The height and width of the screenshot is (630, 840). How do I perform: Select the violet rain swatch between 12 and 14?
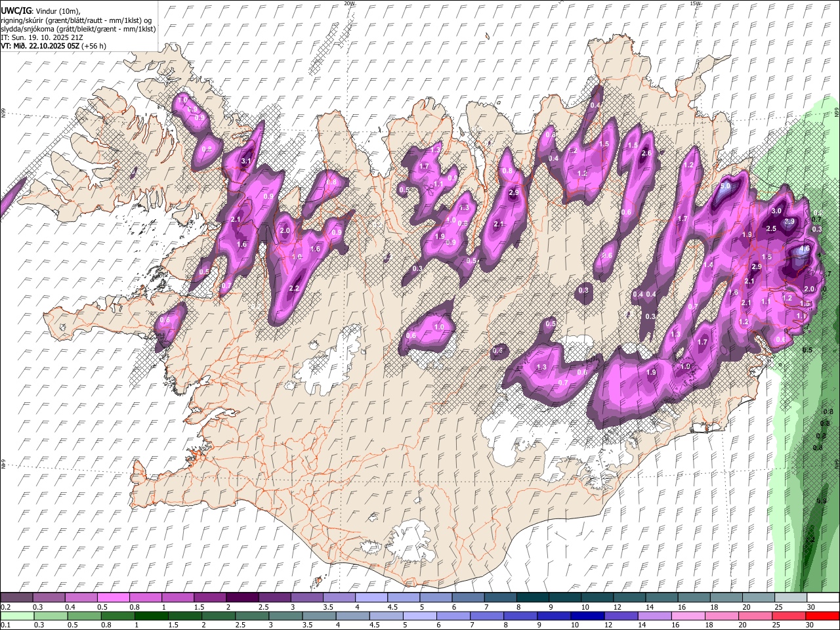point(621,616)
